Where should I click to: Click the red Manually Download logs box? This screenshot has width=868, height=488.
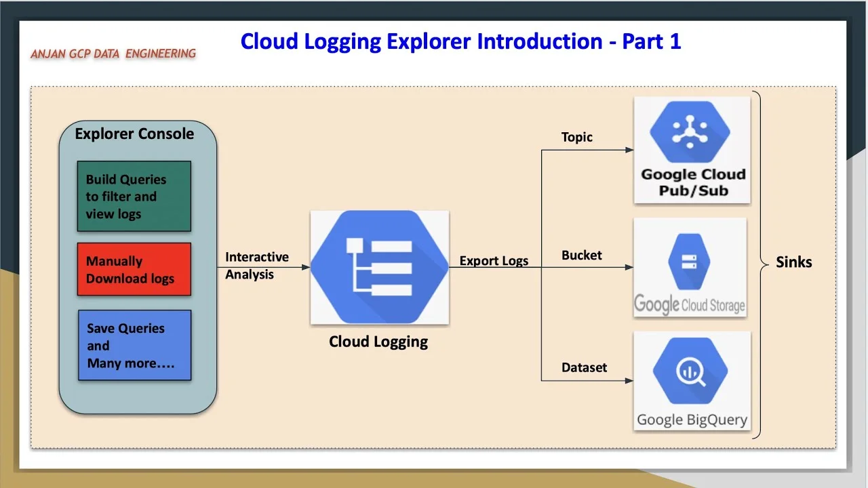[134, 269]
